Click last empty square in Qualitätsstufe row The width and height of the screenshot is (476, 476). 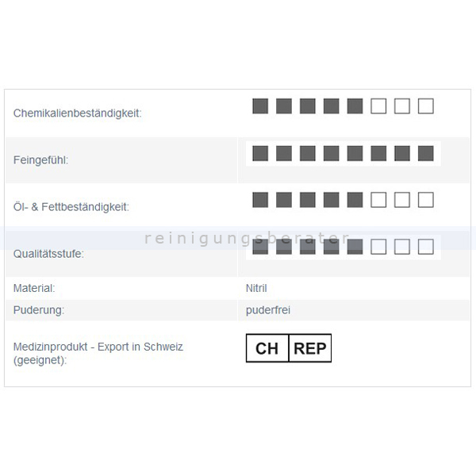coord(425,247)
